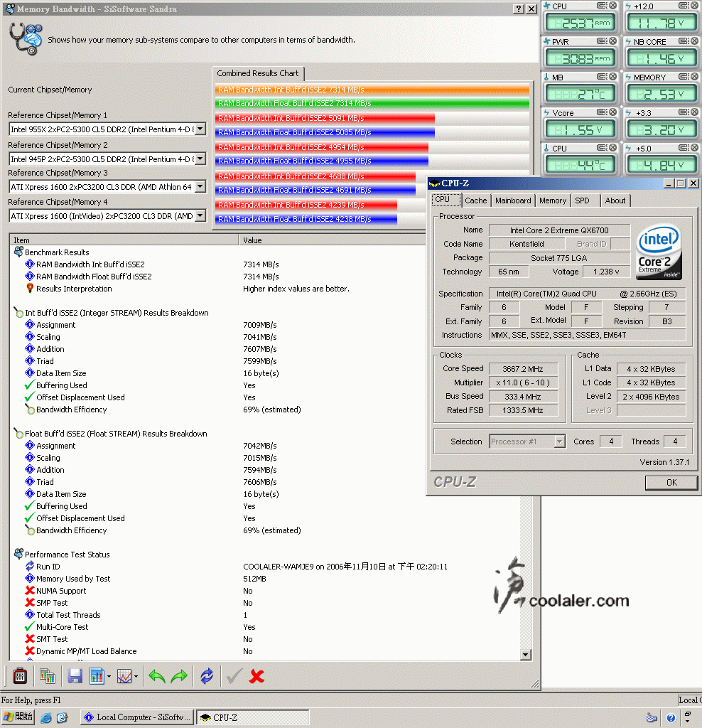The width and height of the screenshot is (702, 728).
Task: Click the blue Refresh arrows icon
Action: click(x=206, y=676)
